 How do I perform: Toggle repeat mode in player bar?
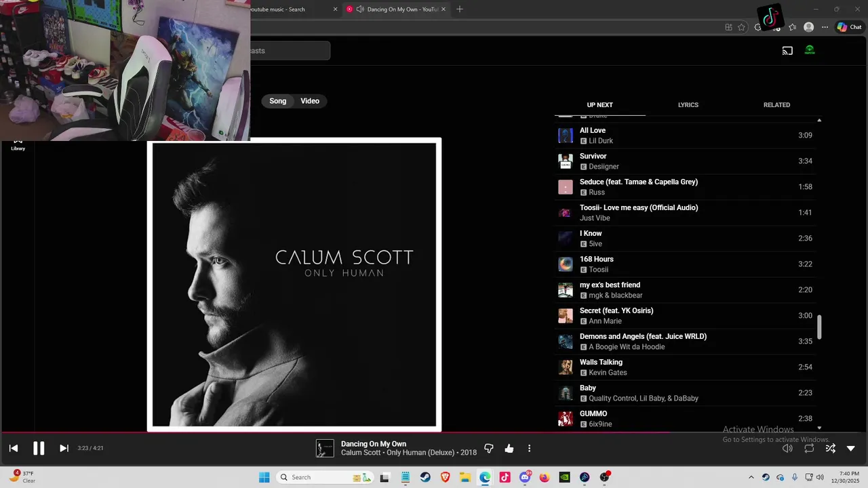click(809, 449)
